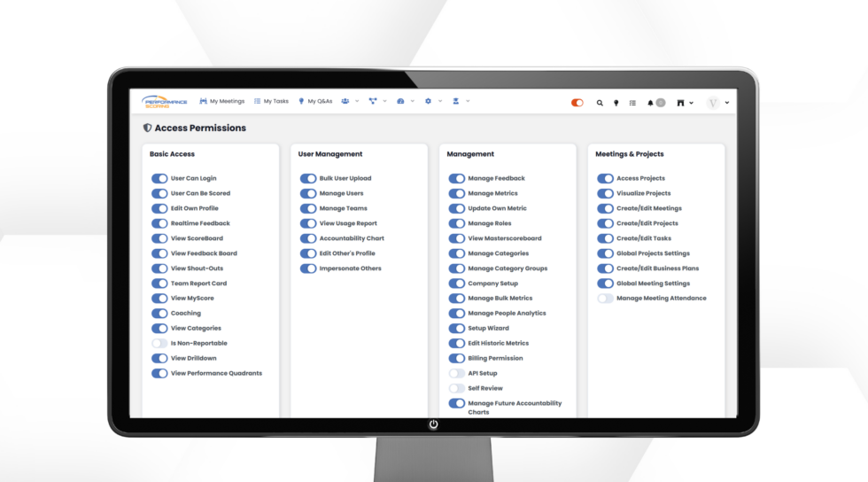Click the monitor power button icon
This screenshot has width=868, height=482.
tap(433, 424)
